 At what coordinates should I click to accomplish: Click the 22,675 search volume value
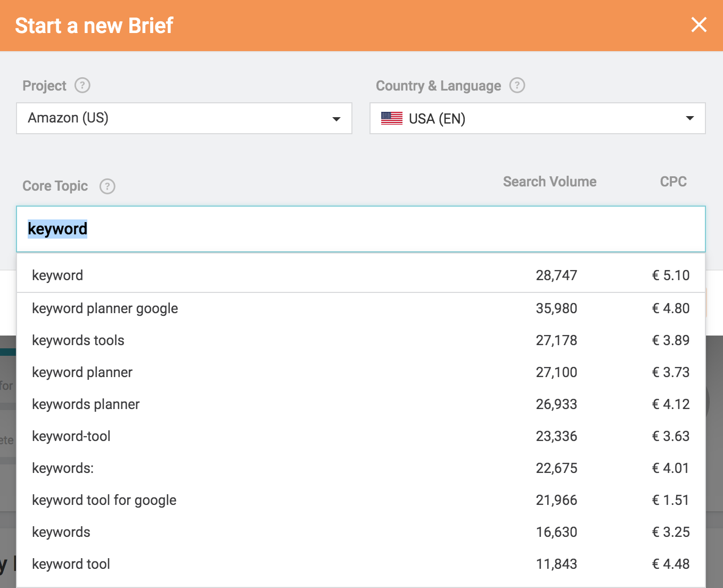pyautogui.click(x=556, y=468)
